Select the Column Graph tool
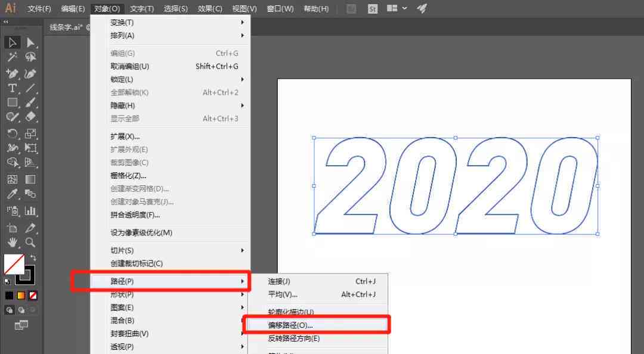Image resolution: width=644 pixels, height=354 pixels. (x=30, y=211)
